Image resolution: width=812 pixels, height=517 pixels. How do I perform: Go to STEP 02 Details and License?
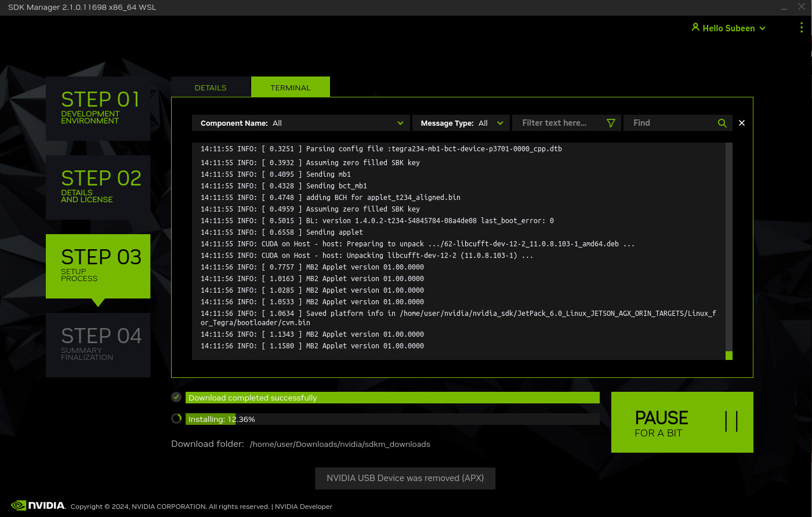pos(98,187)
